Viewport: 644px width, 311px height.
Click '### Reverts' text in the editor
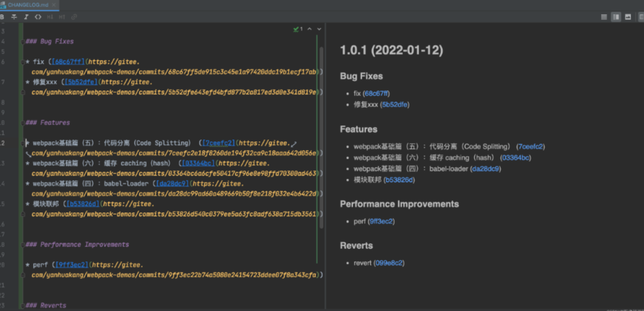pyautogui.click(x=46, y=306)
